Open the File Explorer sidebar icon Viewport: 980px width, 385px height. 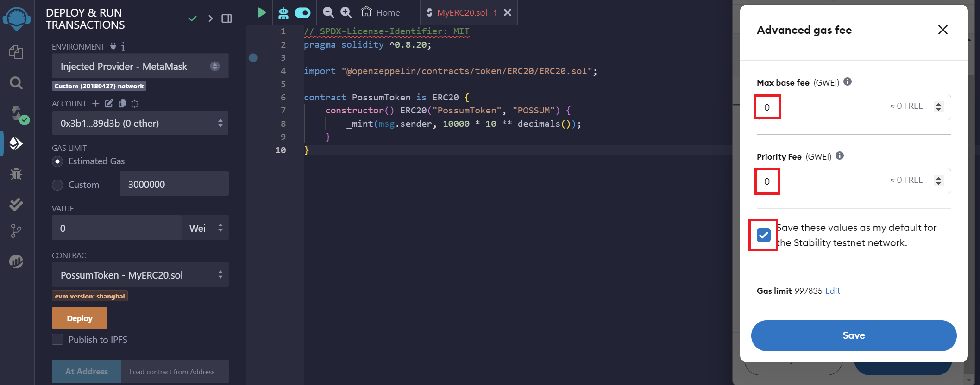(16, 52)
